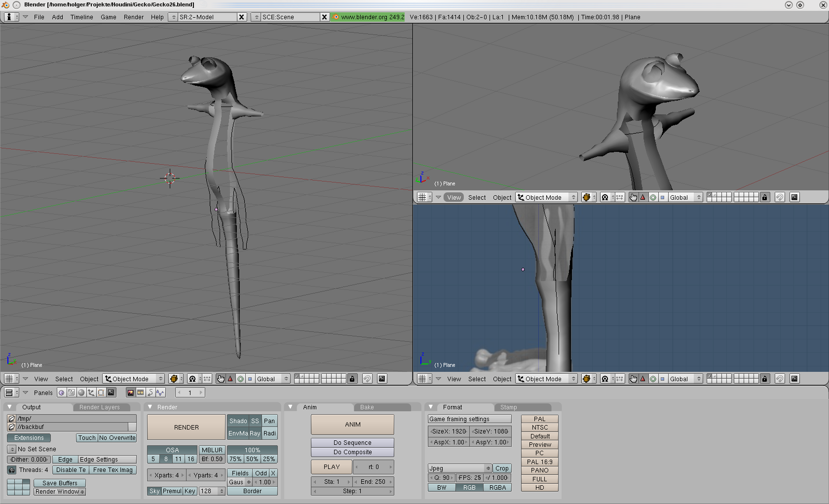Viewport: 829px width, 504px height.
Task: Open the Render menu in top bar
Action: [x=133, y=17]
